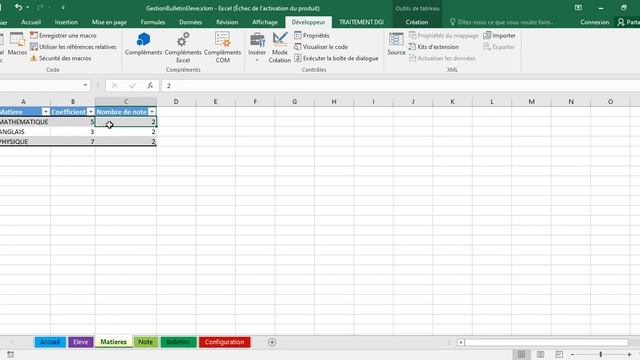
Task: Switch to the Note sheet tab
Action: tap(145, 342)
